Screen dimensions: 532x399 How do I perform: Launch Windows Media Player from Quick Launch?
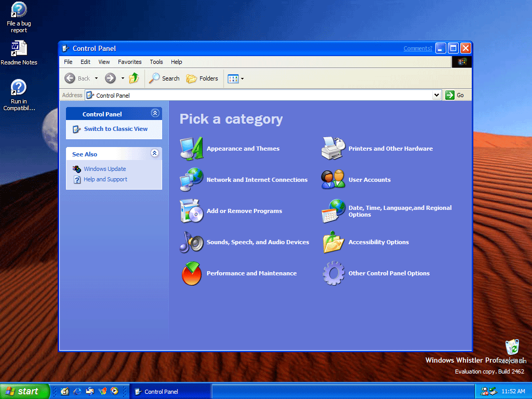114,391
